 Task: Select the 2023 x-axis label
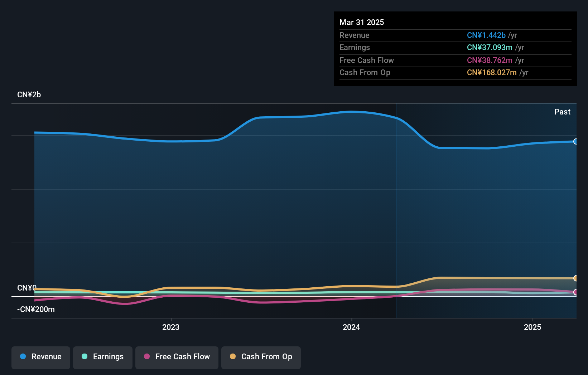pyautogui.click(x=171, y=327)
